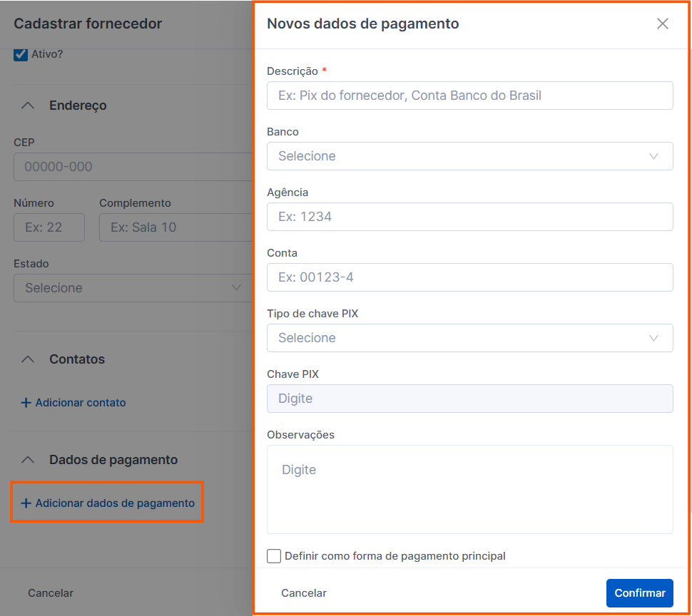Image resolution: width=692 pixels, height=616 pixels.
Task: Close the Novos dados de pagamento panel
Action: coord(662,24)
